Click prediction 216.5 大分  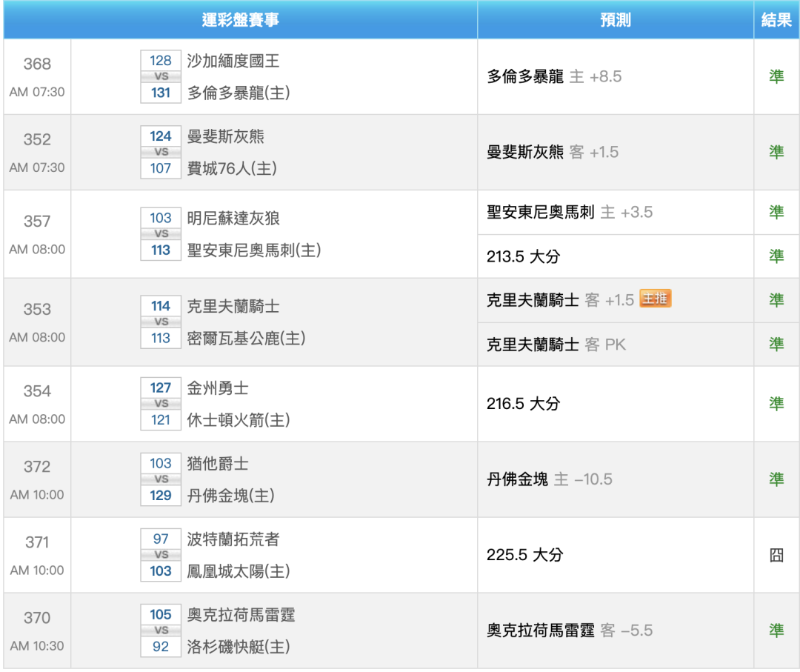[x=524, y=404]
